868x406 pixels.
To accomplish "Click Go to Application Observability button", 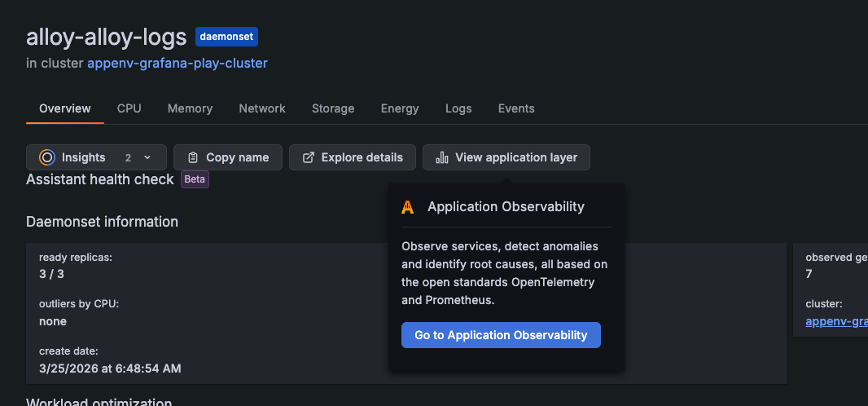I will click(501, 335).
